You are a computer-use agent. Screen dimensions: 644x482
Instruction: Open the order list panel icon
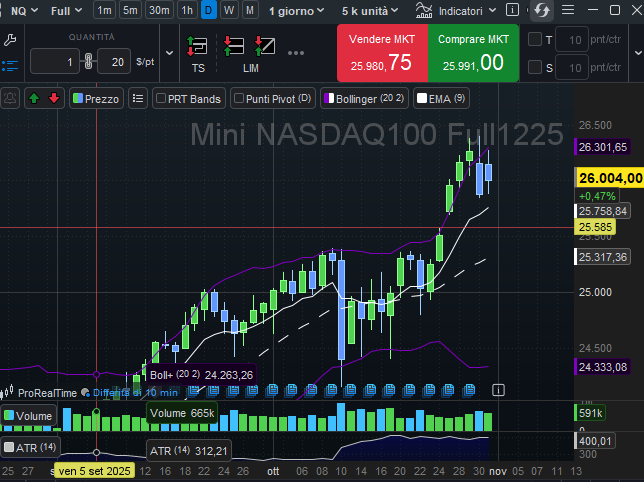[10, 66]
